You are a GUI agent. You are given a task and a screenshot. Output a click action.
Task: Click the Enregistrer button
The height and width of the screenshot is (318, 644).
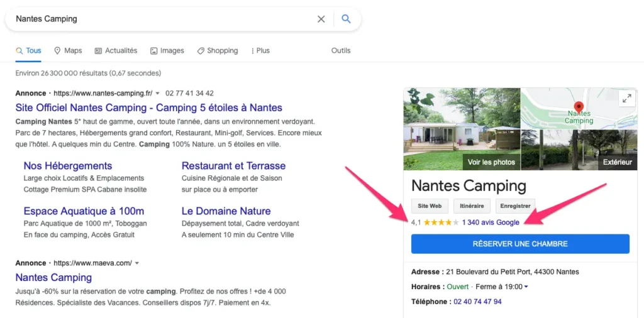(x=516, y=206)
